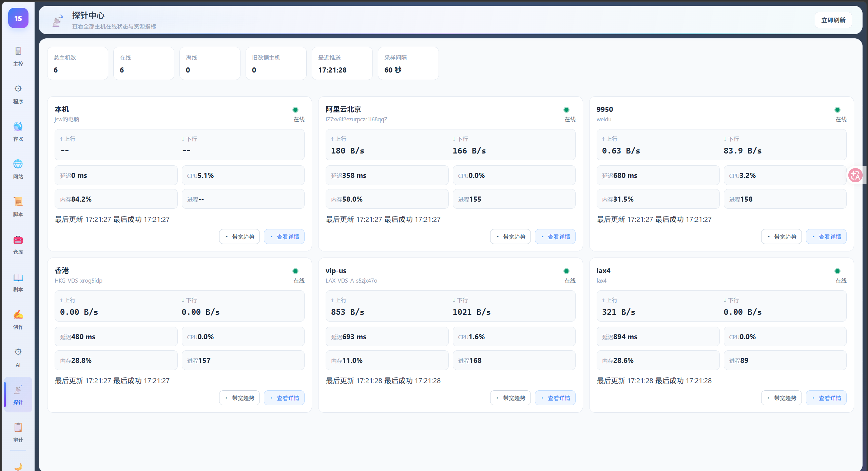Viewport: 868px width, 471px height.
Task: Select the 探针 sidebar tab
Action: (18, 394)
